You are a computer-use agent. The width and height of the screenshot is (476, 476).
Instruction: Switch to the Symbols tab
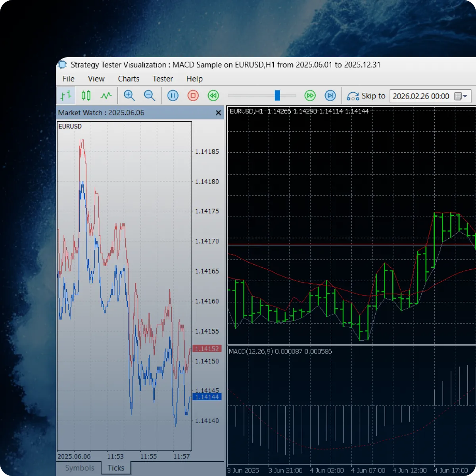pyautogui.click(x=80, y=468)
